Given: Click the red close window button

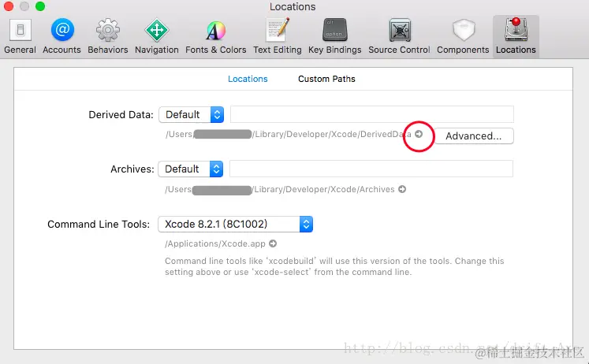Looking at the screenshot, I should (x=9, y=6).
